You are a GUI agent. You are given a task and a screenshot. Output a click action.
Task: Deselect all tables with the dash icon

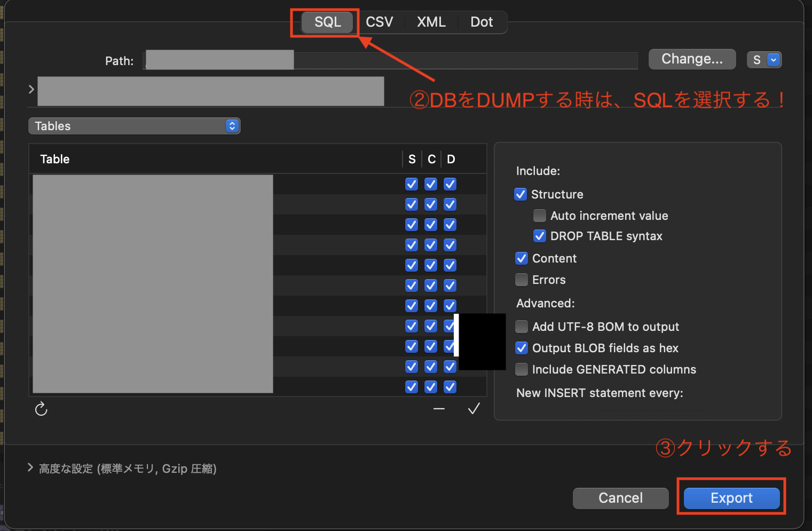coord(439,409)
